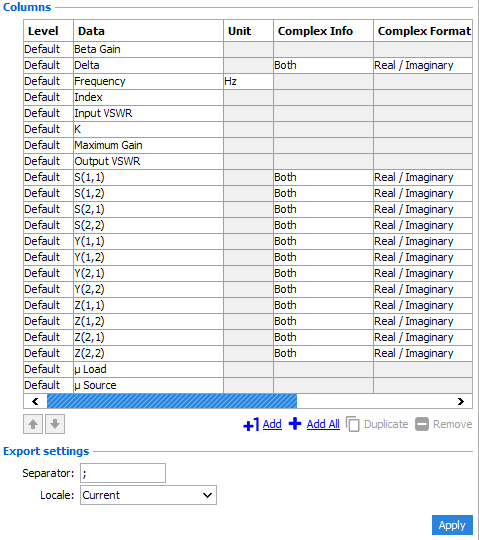Image resolution: width=479 pixels, height=540 pixels.
Task: Click the blue horizontal scrollbar thumb
Action: (172, 401)
